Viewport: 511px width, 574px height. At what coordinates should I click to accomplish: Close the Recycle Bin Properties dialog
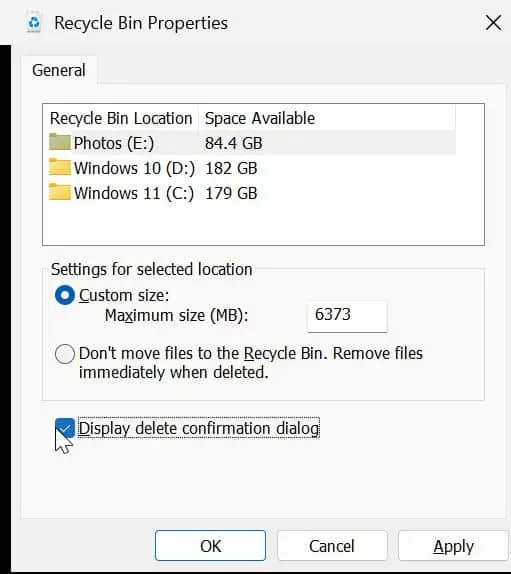coord(493,23)
